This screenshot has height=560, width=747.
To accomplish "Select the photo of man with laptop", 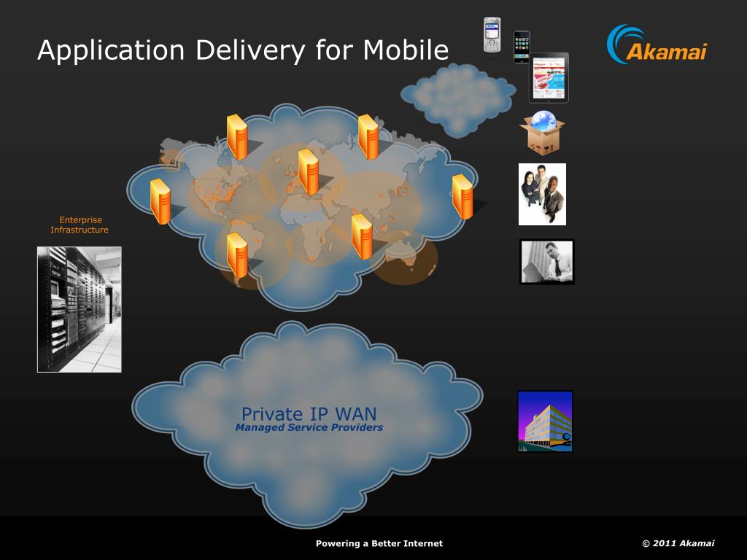I will click(547, 262).
